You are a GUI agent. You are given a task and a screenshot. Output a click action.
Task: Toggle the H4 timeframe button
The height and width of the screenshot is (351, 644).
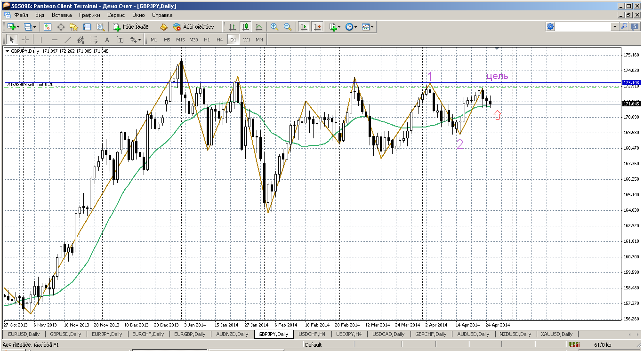pyautogui.click(x=220, y=40)
